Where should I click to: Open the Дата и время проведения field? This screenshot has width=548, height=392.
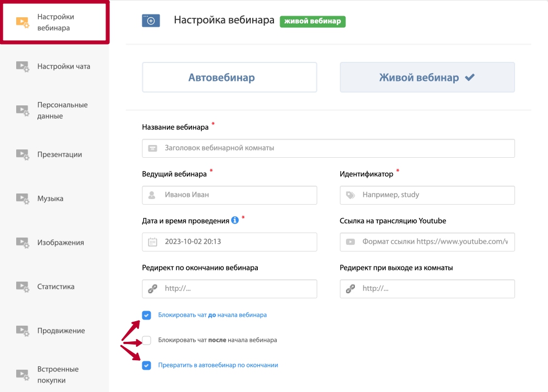(x=229, y=242)
